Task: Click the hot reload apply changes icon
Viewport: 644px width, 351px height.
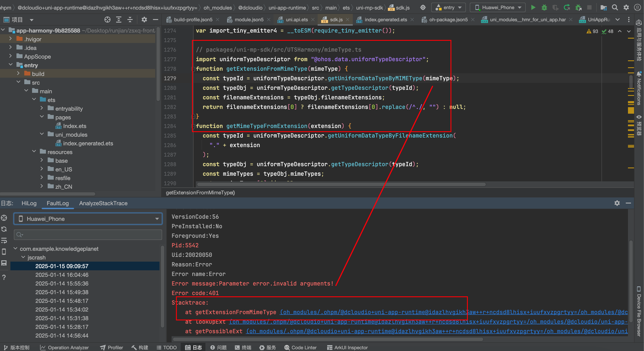Action: click(567, 8)
